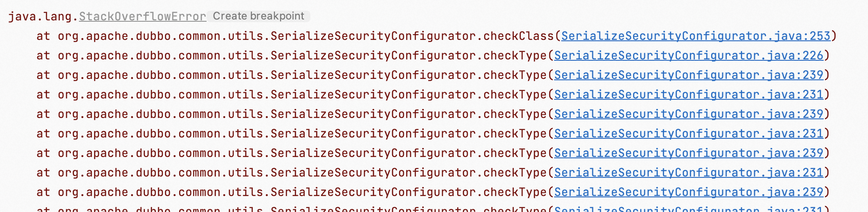The width and height of the screenshot is (868, 212).
Task: Click the StackOverflowError exception link
Action: [x=142, y=16]
